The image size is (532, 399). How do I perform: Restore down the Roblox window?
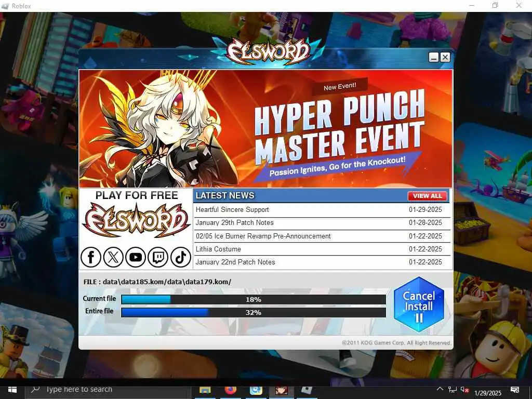click(x=495, y=5)
